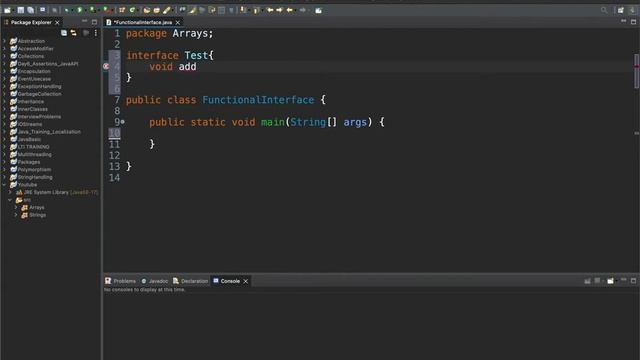Switch to the Problems tab
This screenshot has height=360, width=640.
point(120,281)
